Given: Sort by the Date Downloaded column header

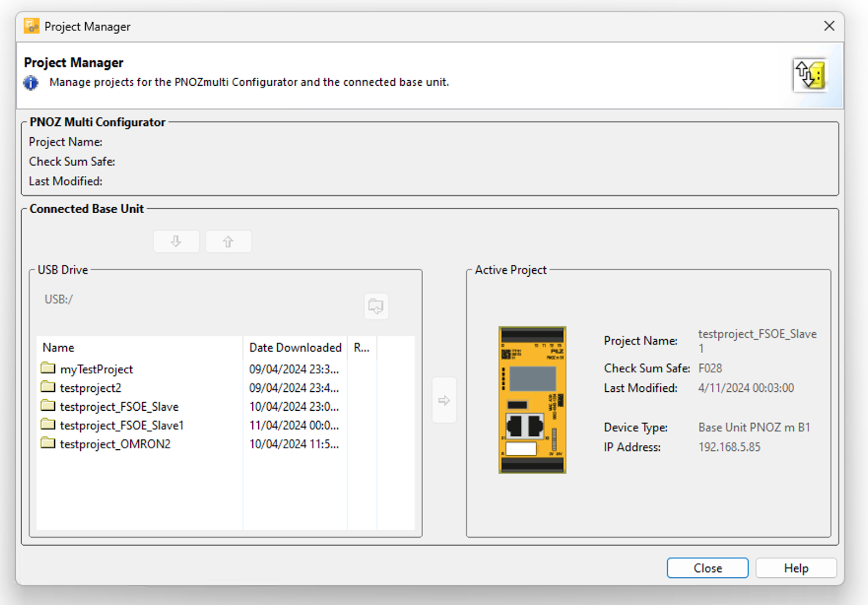Looking at the screenshot, I should (295, 348).
